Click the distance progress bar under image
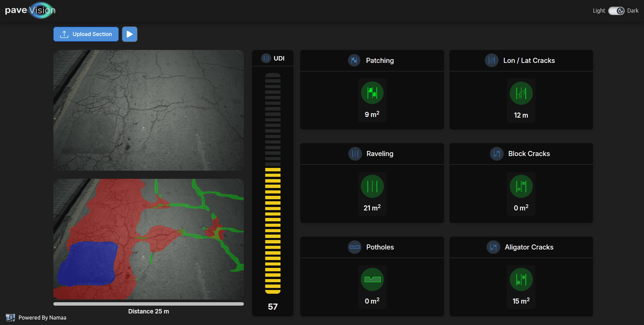 tap(148, 304)
